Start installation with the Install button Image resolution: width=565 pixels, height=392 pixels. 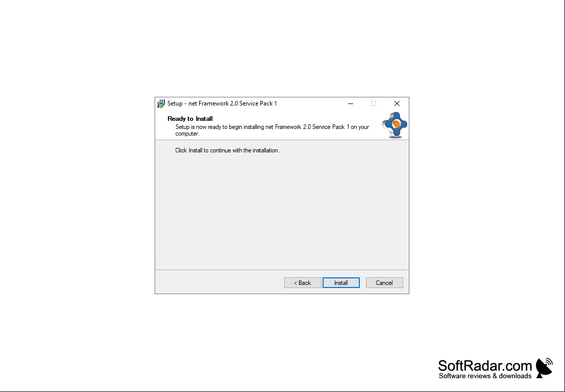point(341,282)
